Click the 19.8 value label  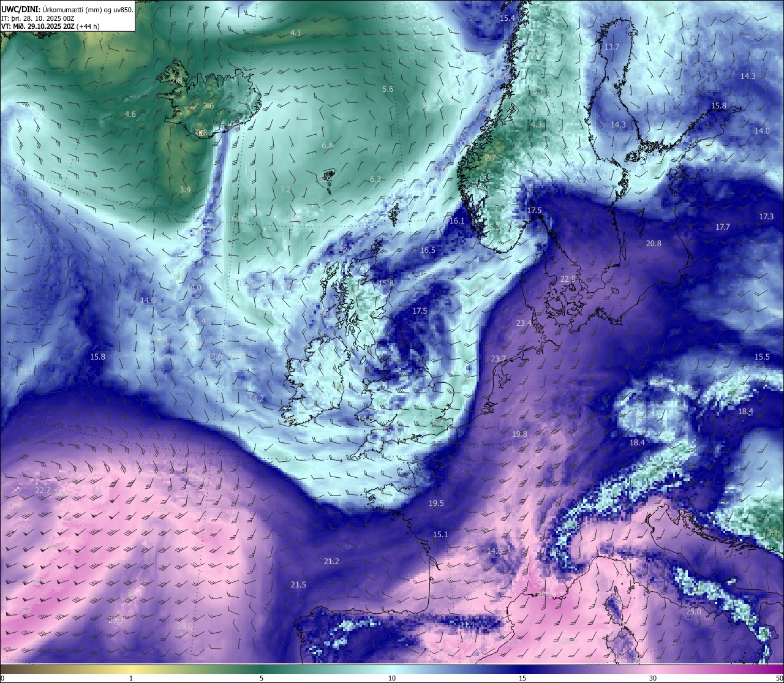point(519,434)
